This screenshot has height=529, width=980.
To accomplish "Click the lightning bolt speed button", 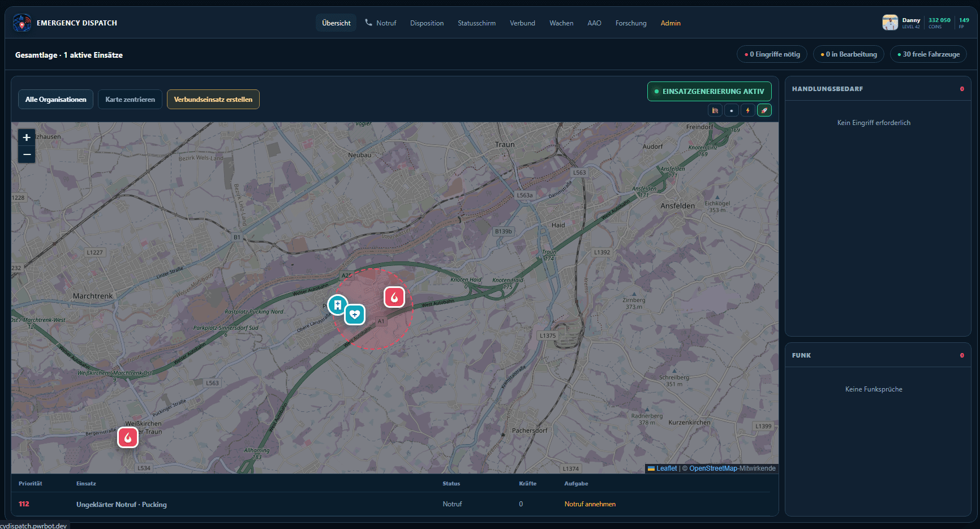I will point(748,110).
